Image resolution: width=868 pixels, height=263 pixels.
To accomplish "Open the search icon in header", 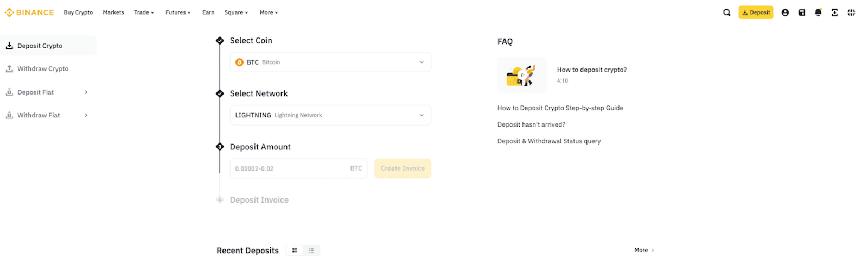I will [x=726, y=12].
